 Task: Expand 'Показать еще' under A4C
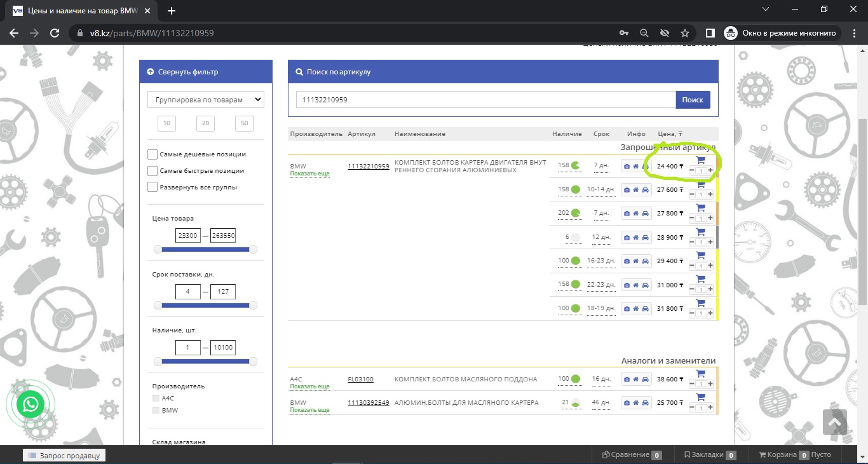pyautogui.click(x=310, y=386)
